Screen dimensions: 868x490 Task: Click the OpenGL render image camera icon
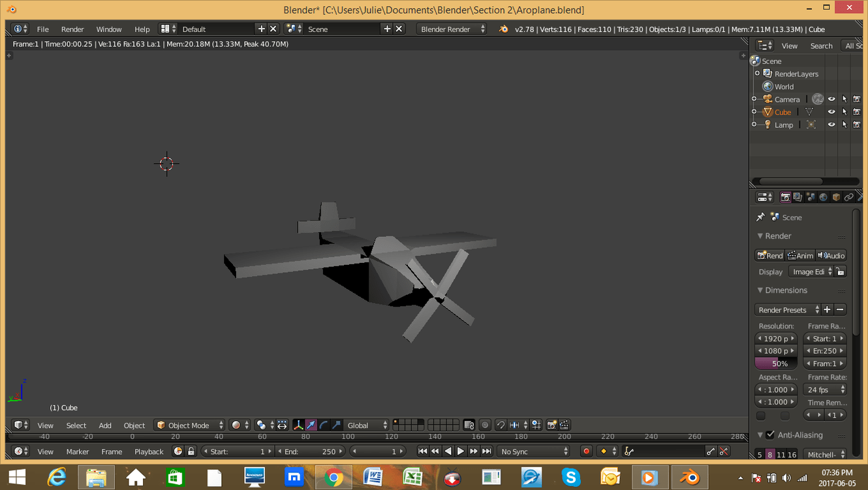(x=551, y=425)
